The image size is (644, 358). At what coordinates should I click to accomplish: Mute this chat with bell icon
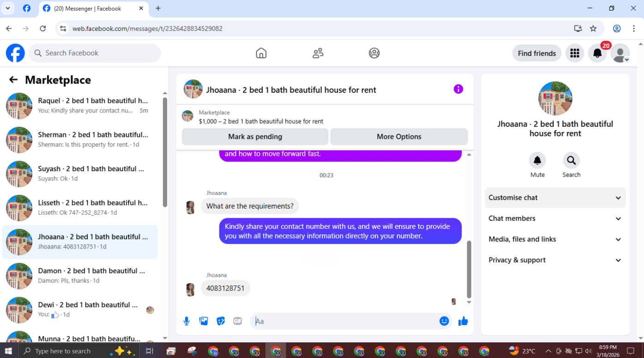[x=537, y=161]
